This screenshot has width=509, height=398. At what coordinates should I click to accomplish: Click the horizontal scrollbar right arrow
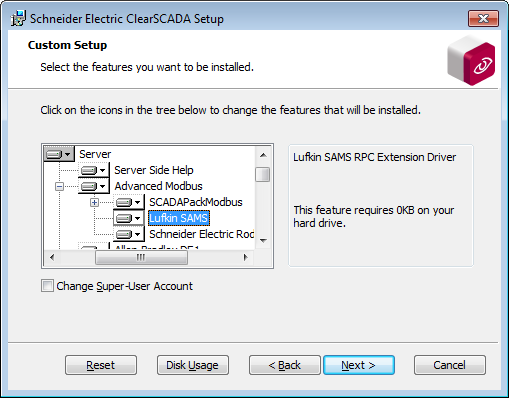[246, 257]
